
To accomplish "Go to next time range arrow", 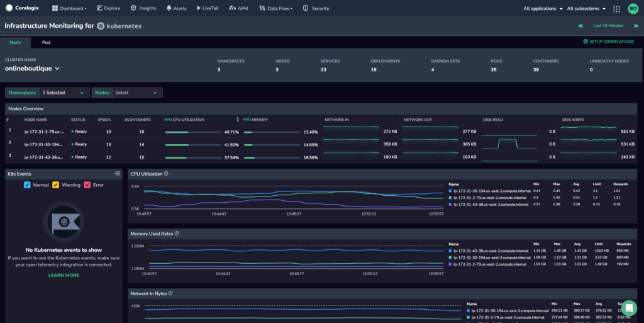I will click(636, 26).
